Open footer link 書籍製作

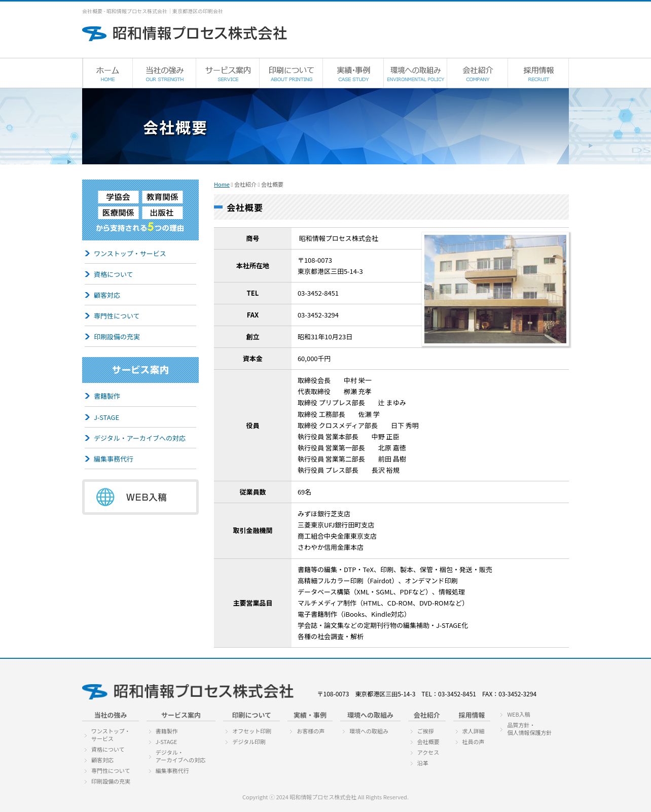click(x=166, y=731)
